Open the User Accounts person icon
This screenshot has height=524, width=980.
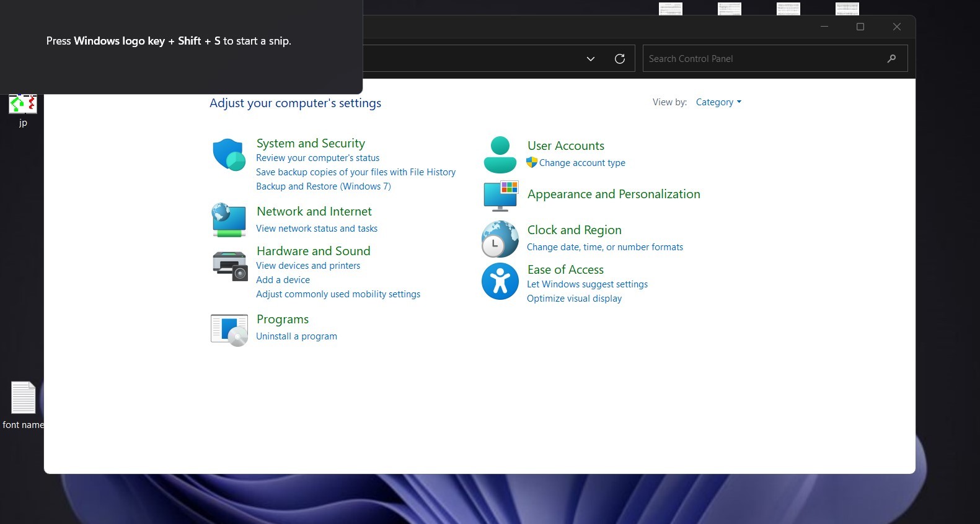click(500, 155)
